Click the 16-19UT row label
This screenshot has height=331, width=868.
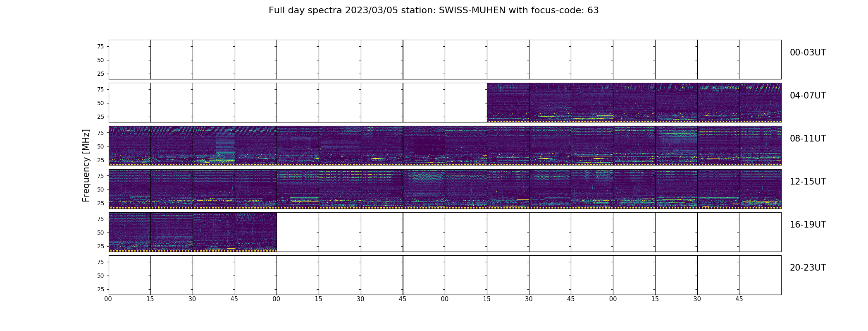(808, 225)
